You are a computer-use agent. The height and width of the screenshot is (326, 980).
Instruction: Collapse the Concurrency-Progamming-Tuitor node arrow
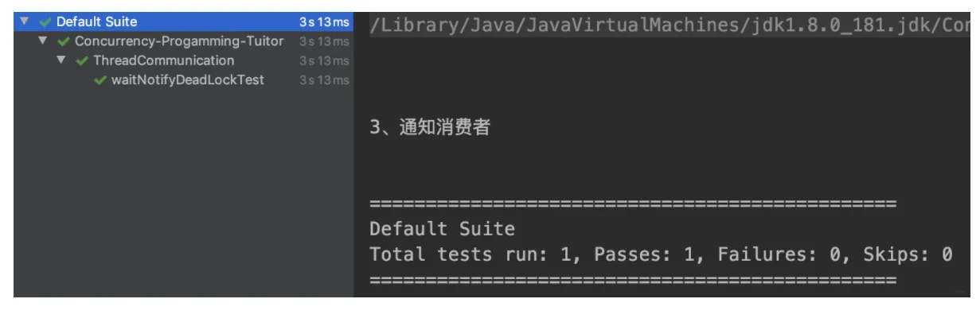click(x=42, y=41)
